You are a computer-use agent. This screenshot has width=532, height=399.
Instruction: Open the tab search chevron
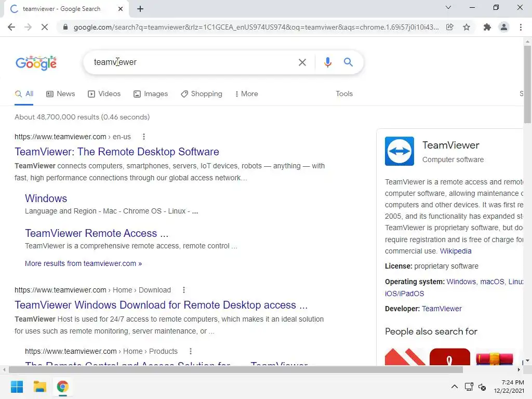pyautogui.click(x=448, y=7)
